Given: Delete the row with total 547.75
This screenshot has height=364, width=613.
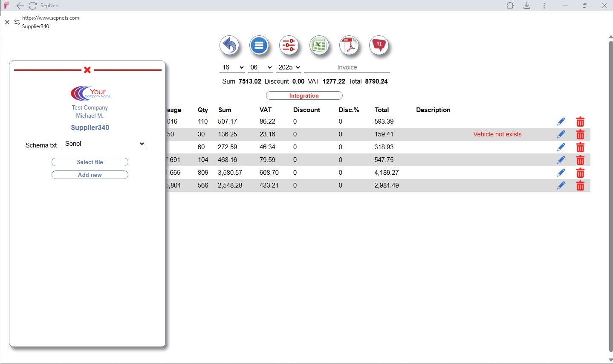Looking at the screenshot, I should (x=580, y=160).
